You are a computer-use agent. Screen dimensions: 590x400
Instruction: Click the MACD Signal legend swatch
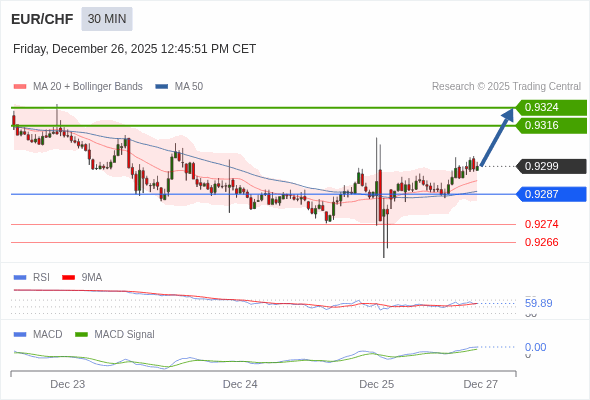point(82,335)
